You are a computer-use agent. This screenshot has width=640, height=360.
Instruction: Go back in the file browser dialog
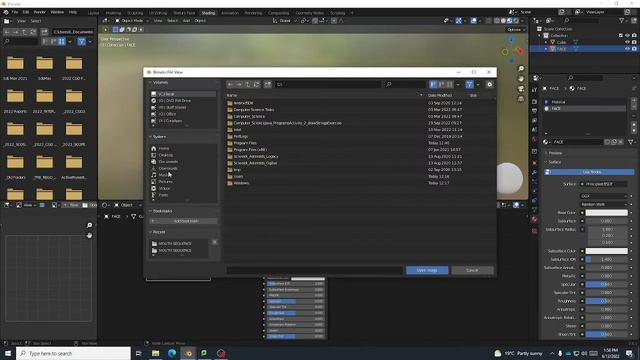231,84
